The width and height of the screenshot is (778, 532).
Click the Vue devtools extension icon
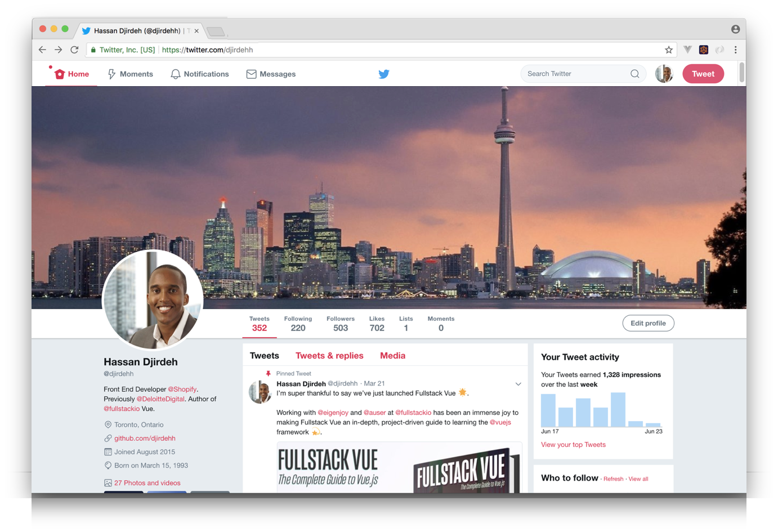click(687, 50)
